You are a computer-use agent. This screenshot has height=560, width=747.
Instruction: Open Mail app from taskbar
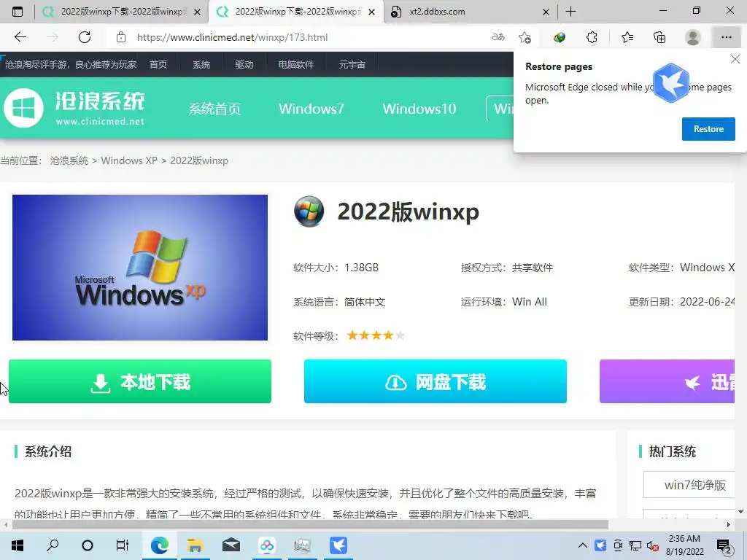tap(231, 545)
